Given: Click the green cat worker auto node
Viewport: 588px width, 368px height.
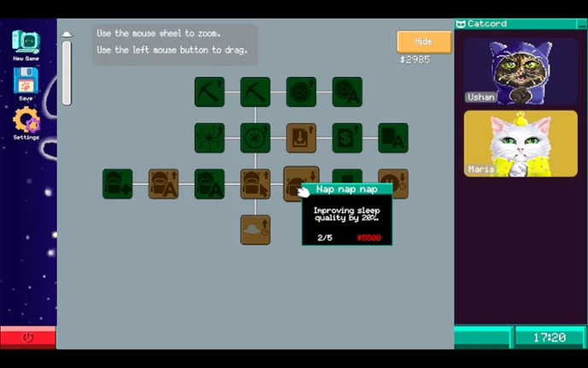Looking at the screenshot, I should click(209, 184).
